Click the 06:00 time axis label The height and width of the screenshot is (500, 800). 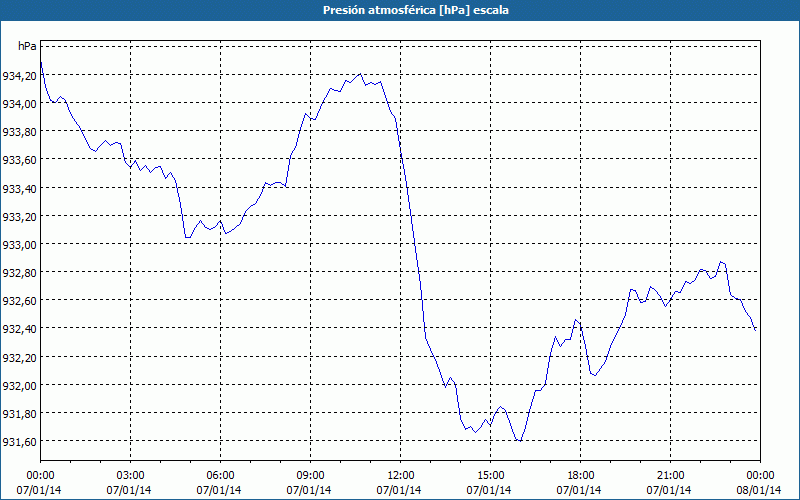220,476
